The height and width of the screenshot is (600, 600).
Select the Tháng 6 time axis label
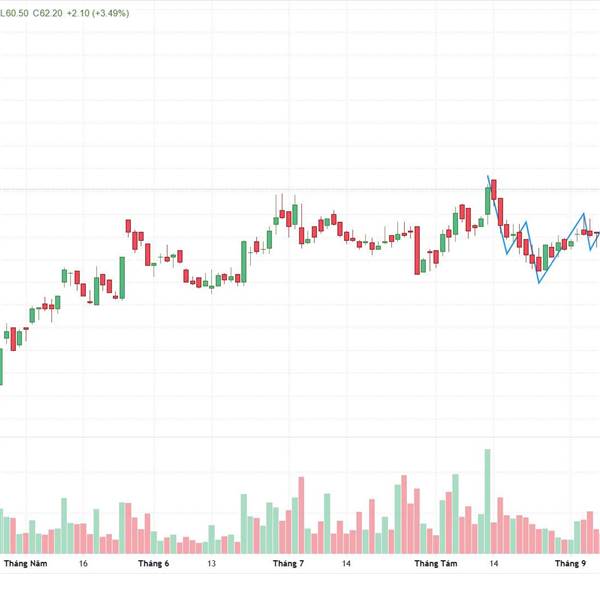coord(153,563)
